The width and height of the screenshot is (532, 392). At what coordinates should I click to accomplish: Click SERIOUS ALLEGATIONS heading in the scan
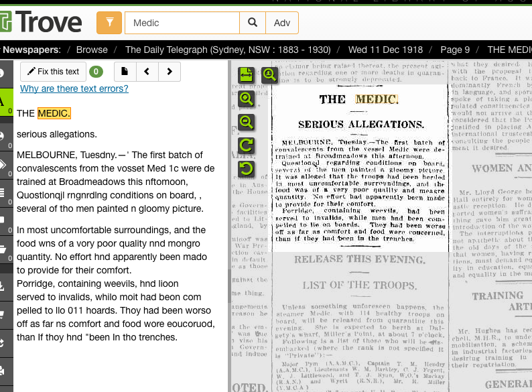pyautogui.click(x=361, y=125)
